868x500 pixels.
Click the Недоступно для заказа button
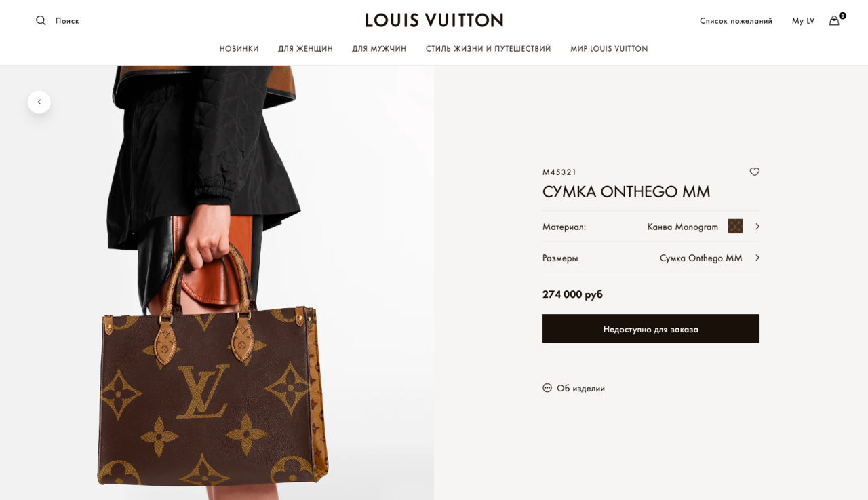[651, 328]
